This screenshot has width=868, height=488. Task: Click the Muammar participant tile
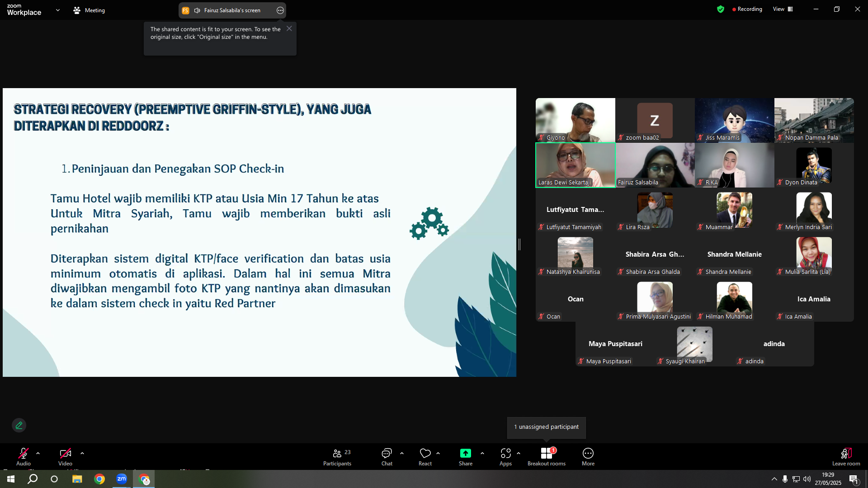[x=735, y=210]
